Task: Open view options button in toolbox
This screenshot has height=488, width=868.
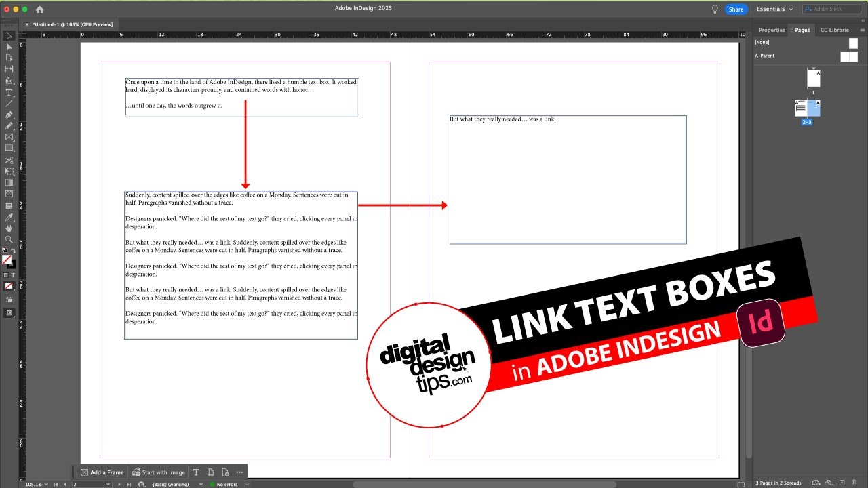Action: pyautogui.click(x=9, y=299)
